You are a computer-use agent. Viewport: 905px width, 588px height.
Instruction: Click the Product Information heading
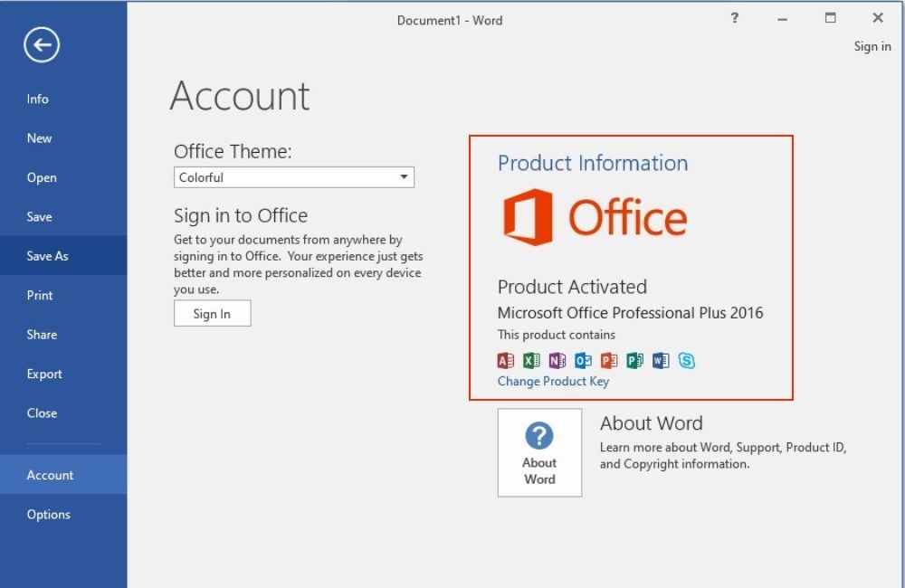pos(593,163)
